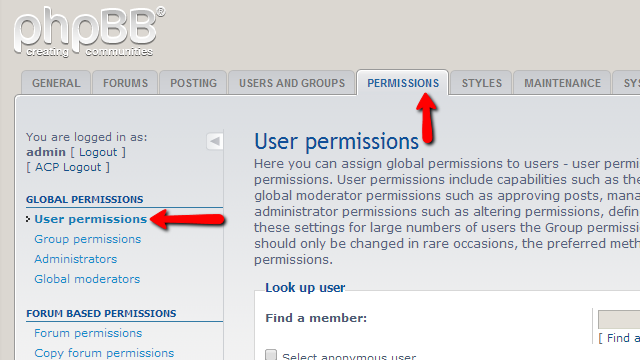Click the Global Permissions section heading
This screenshot has width=640, height=360.
point(84,200)
